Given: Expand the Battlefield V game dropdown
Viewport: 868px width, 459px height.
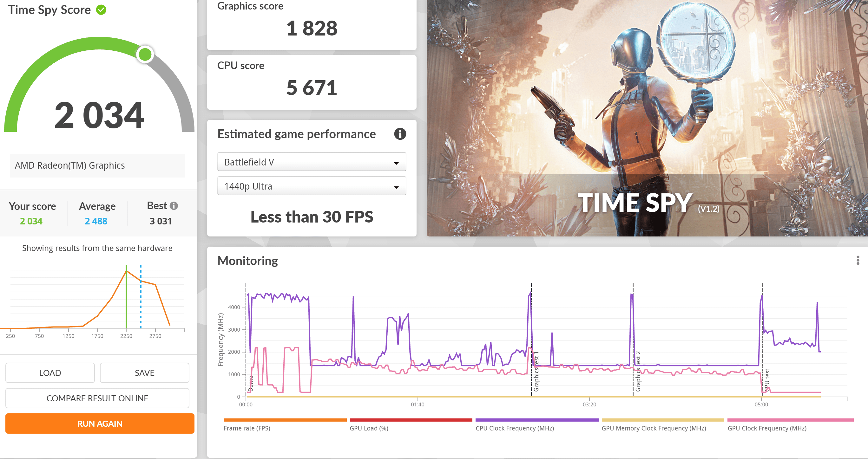Looking at the screenshot, I should pos(312,162).
